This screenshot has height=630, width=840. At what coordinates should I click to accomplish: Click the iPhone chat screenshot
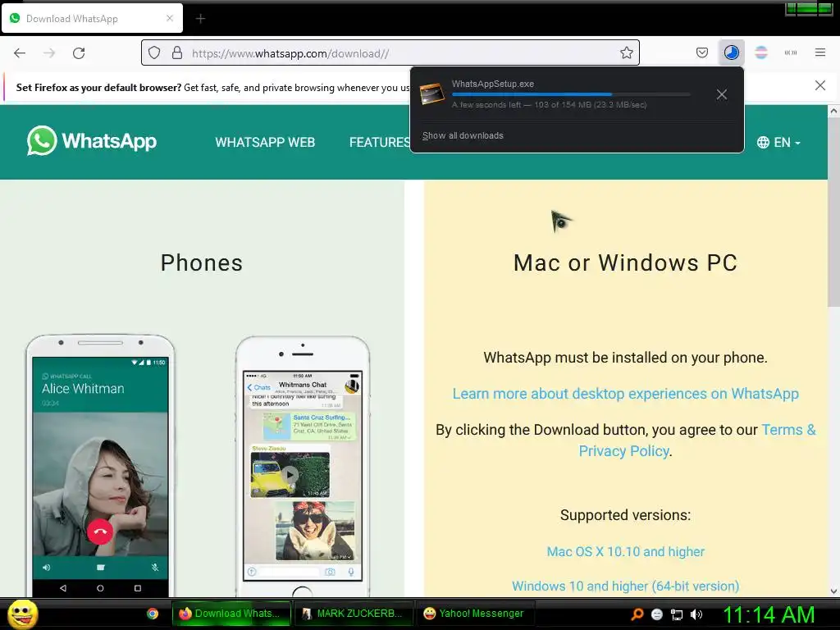[x=303, y=466]
